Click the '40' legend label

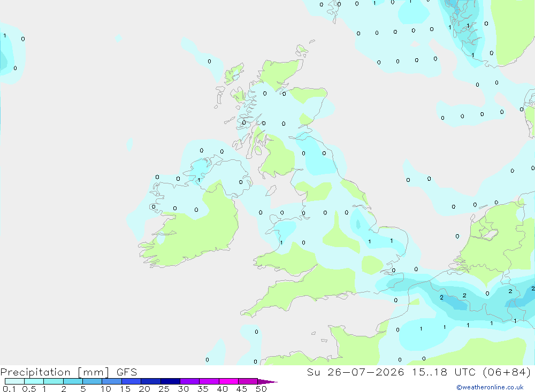[223, 389]
